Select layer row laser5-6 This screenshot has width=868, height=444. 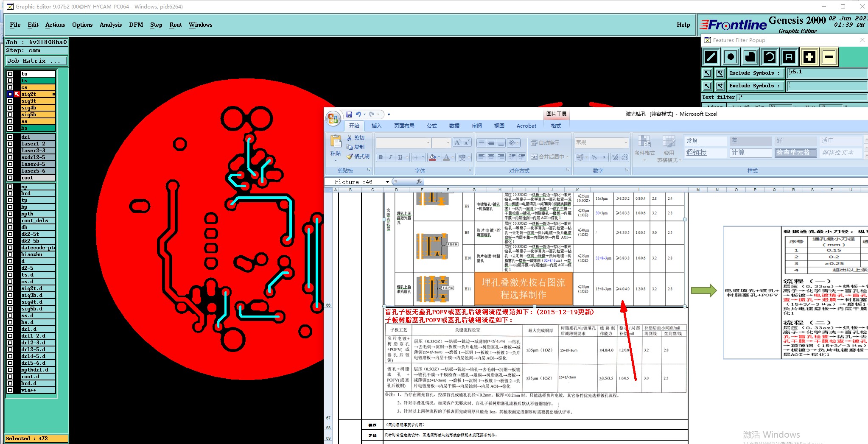(x=38, y=171)
